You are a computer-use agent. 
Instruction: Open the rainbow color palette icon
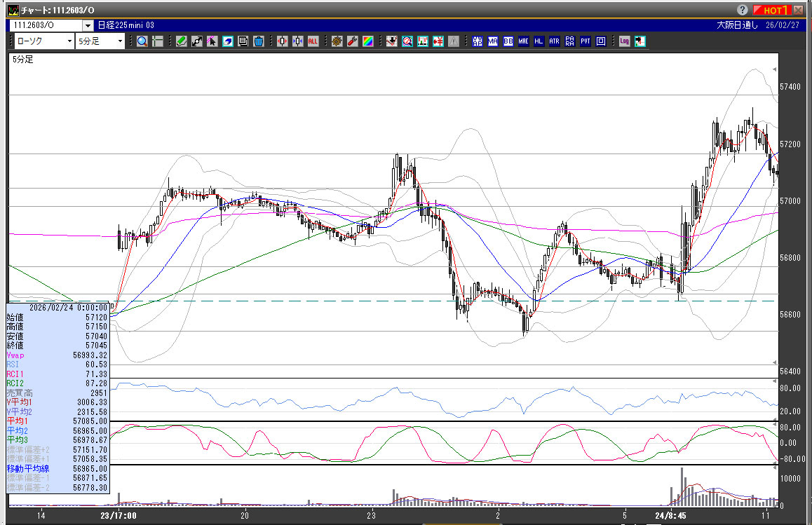[367, 41]
